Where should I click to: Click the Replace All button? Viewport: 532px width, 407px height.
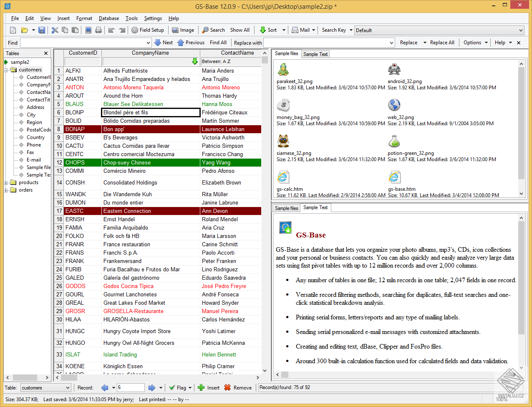click(x=442, y=43)
